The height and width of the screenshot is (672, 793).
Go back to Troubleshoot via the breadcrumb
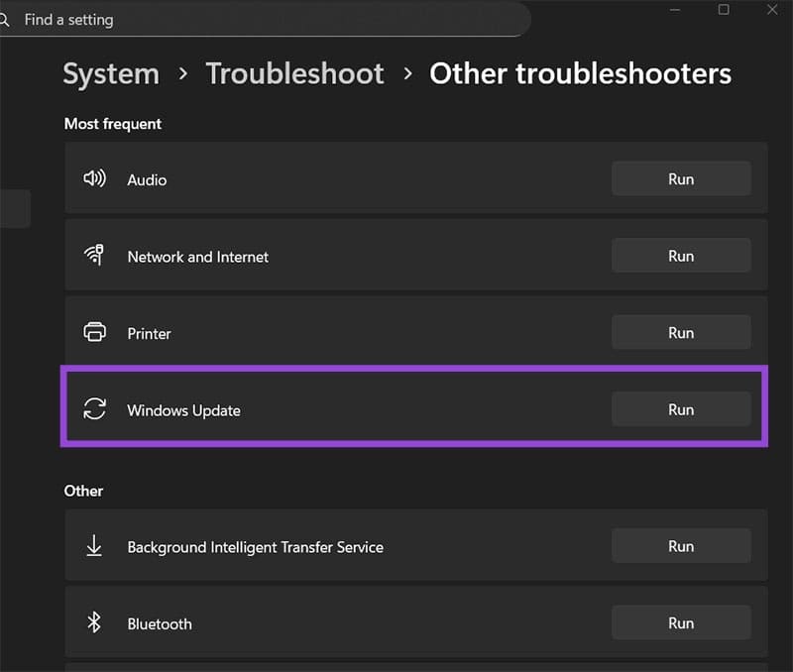click(294, 73)
